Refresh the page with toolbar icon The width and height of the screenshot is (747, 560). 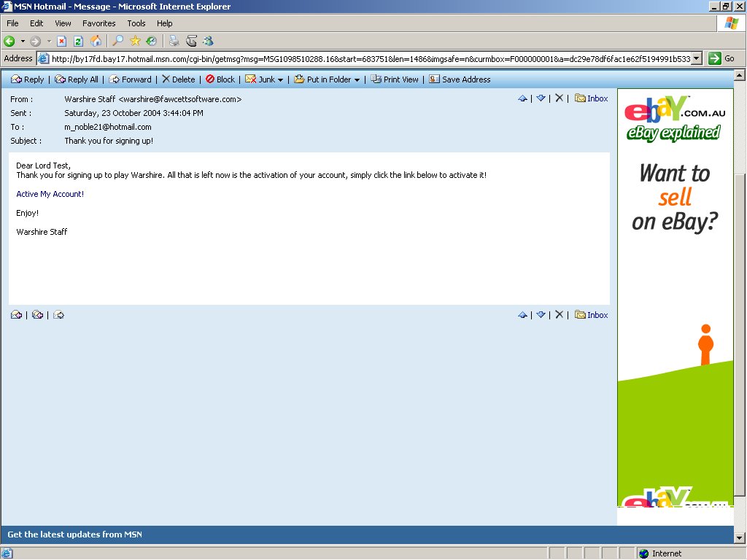pos(78,41)
